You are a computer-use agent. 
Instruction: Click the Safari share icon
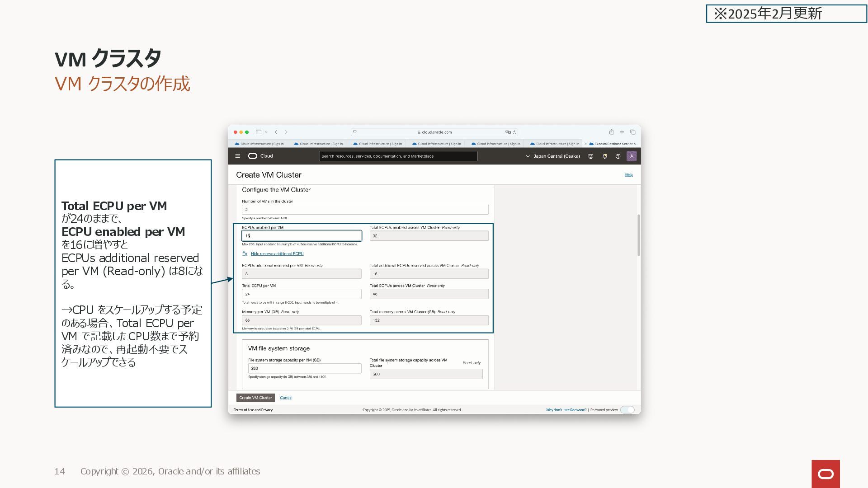tap(611, 132)
